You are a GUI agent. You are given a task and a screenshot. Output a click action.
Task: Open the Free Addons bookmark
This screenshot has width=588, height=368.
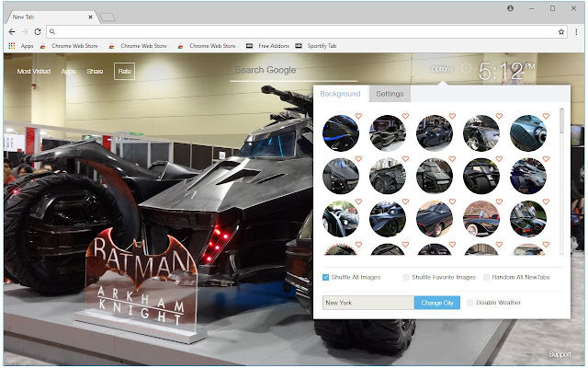pyautogui.click(x=267, y=46)
